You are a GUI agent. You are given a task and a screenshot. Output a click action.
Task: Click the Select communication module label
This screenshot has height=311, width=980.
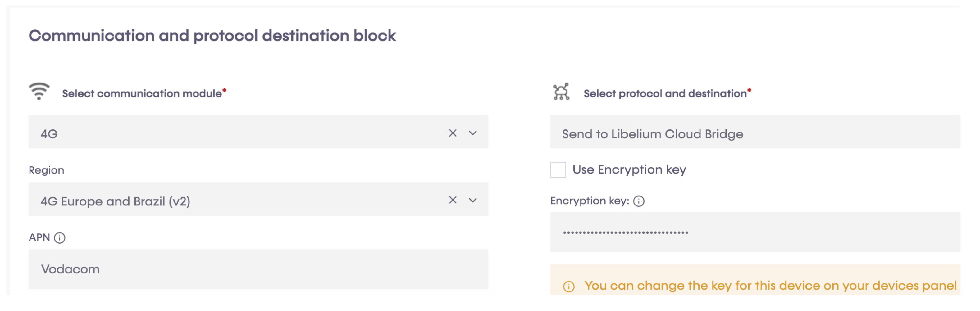point(142,93)
